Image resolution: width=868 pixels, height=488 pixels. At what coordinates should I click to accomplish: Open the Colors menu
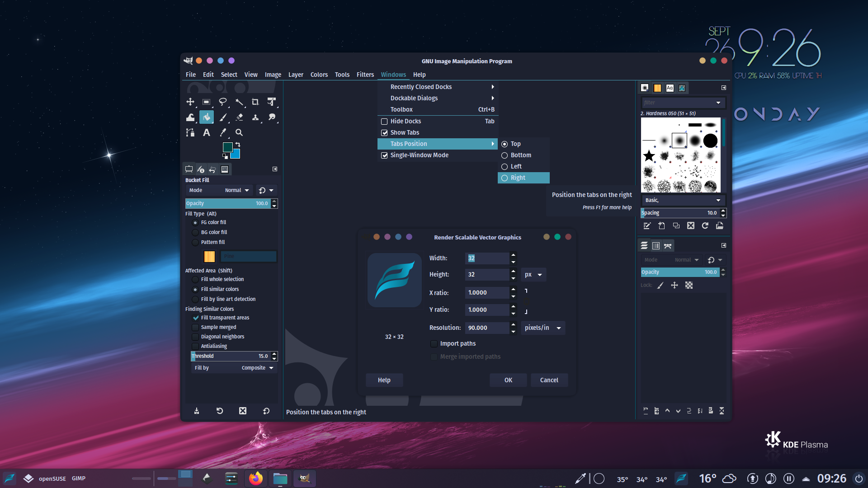coord(319,75)
